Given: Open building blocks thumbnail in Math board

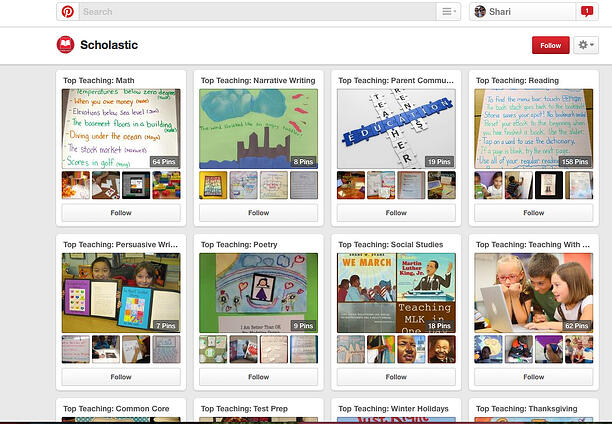Looking at the screenshot, I should [166, 185].
